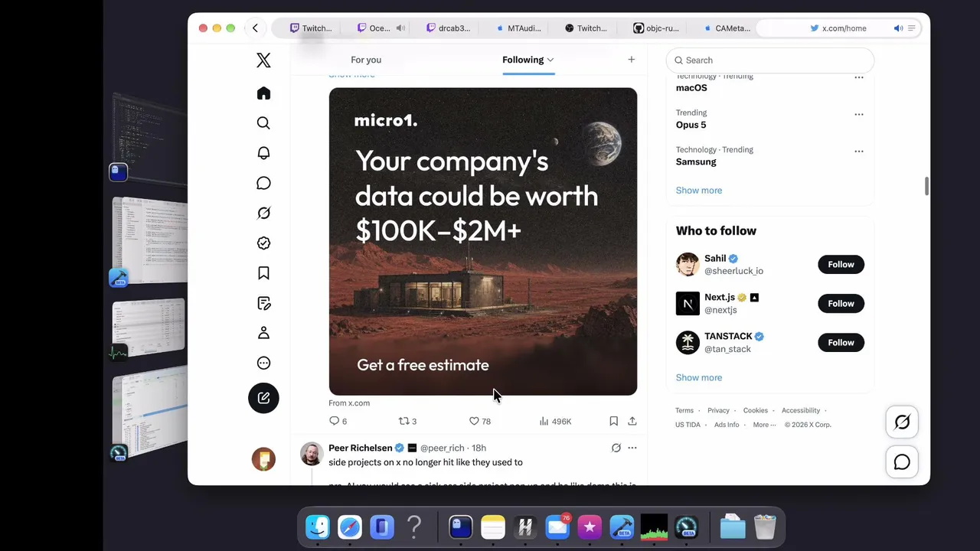This screenshot has width=980, height=551.
Task: Open Safari from the Dock
Action: tap(350, 527)
